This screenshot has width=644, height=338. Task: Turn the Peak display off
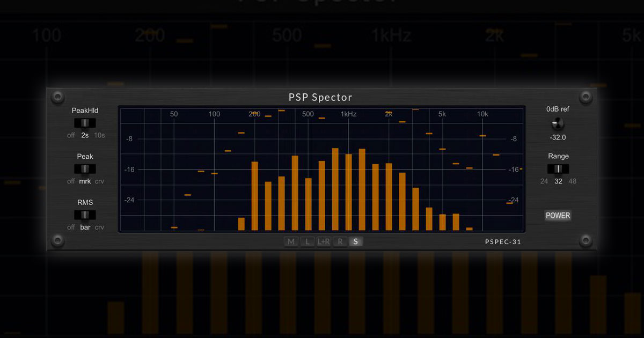click(x=70, y=181)
